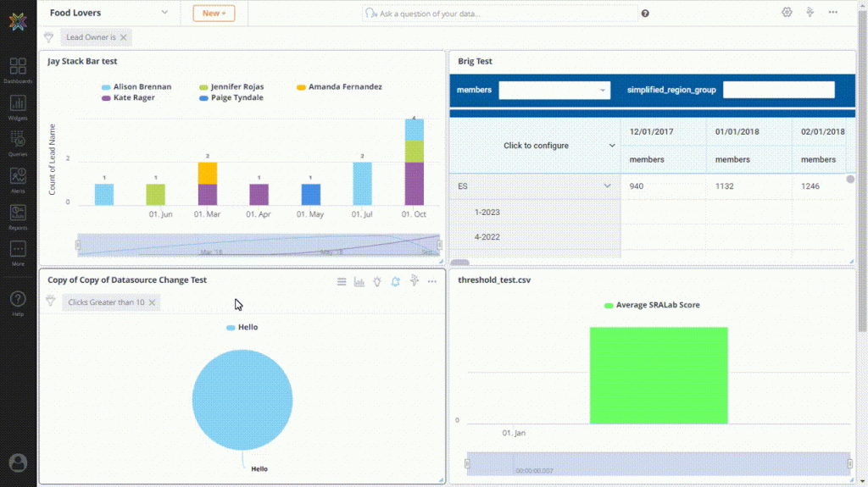The width and height of the screenshot is (868, 487).
Task: Click the 01. Oct stacked bar
Action: (x=414, y=162)
